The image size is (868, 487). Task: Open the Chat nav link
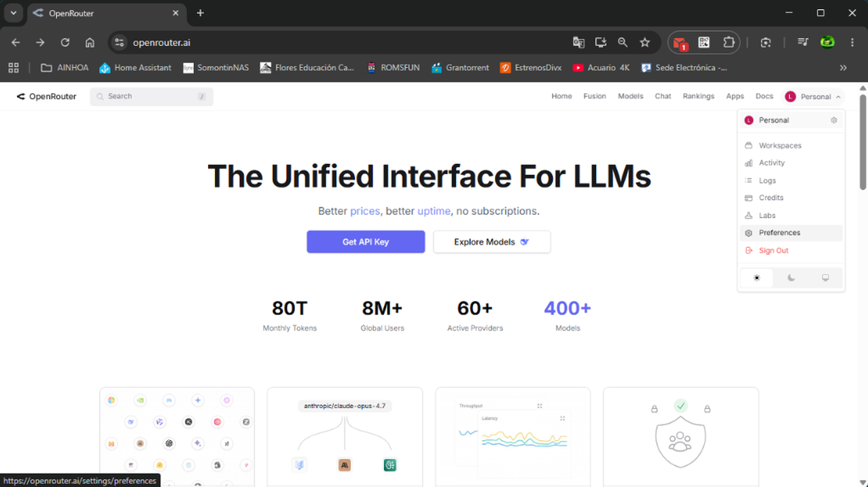point(663,96)
